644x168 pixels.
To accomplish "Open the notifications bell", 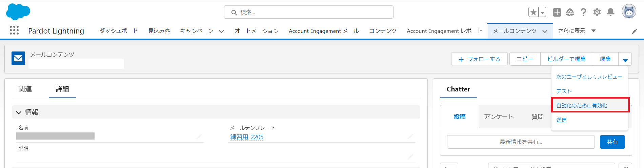I will tap(610, 12).
